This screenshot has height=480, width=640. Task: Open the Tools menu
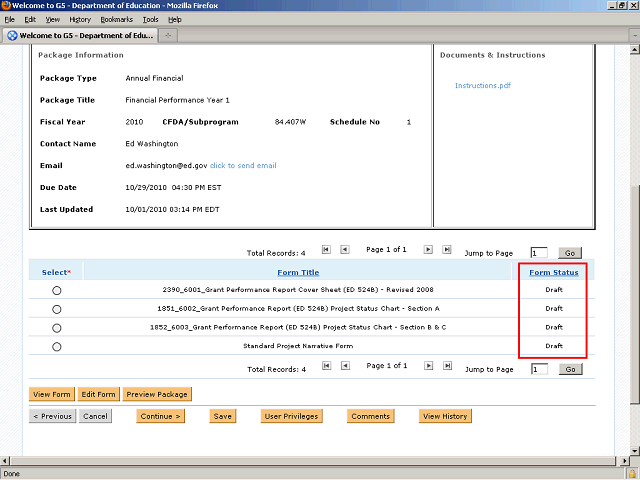click(151, 20)
